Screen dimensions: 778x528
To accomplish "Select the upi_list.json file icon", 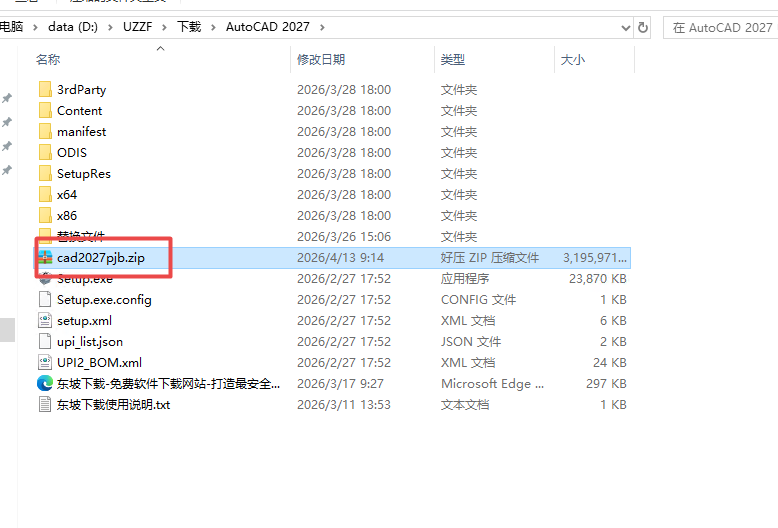I will pos(45,342).
